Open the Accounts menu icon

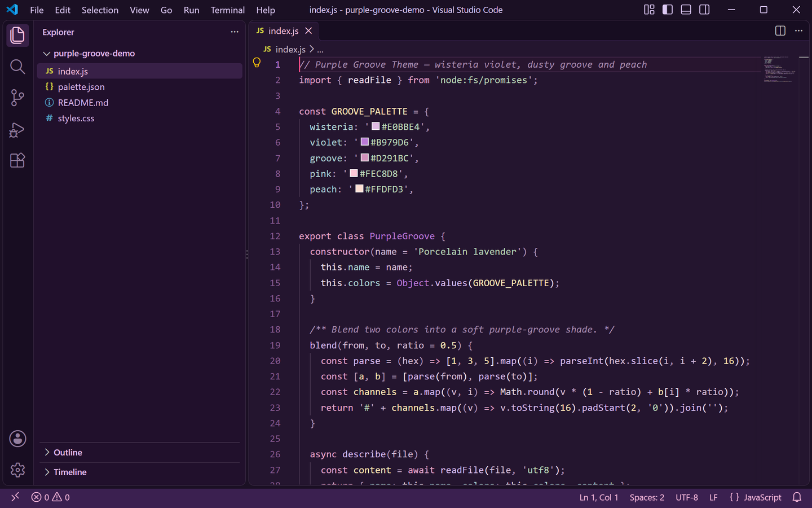pyautogui.click(x=17, y=439)
